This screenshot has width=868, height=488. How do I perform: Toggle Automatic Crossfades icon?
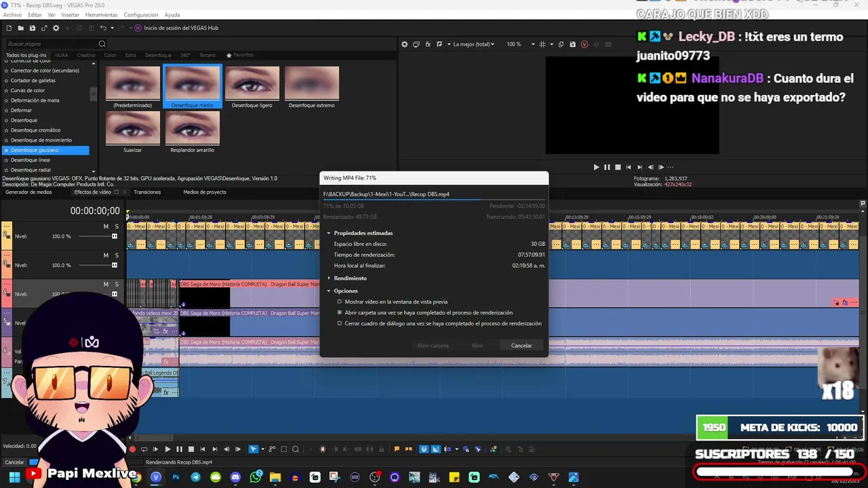436,449
